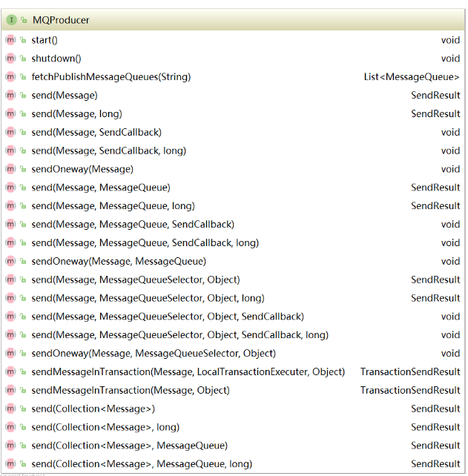Click the method icon for start()

pyautogui.click(x=10, y=40)
